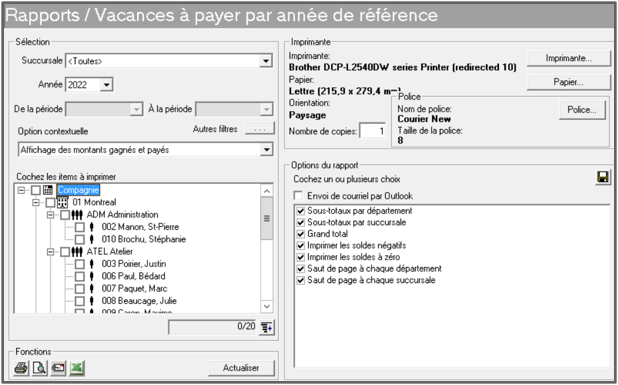Open the À la période dropdown
Screen dimensions: 618x385
click(x=266, y=109)
